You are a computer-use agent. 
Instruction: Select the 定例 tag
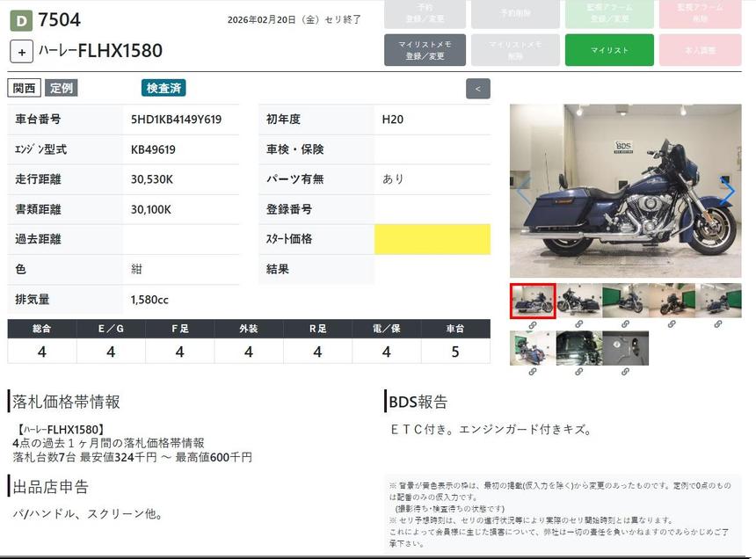point(62,88)
